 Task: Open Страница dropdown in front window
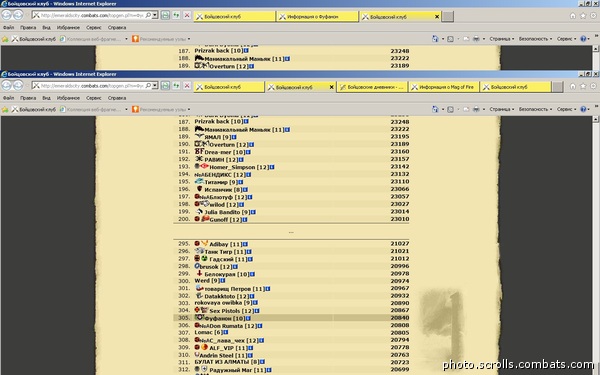(502, 109)
